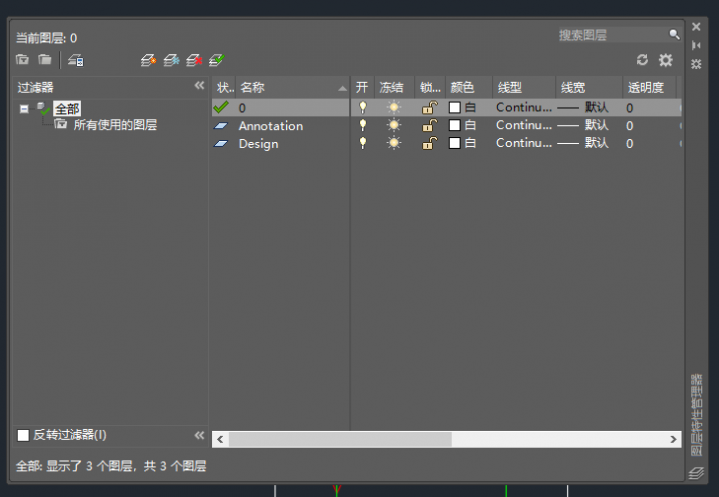
Task: Click the New Layer icon
Action: pyautogui.click(x=148, y=60)
